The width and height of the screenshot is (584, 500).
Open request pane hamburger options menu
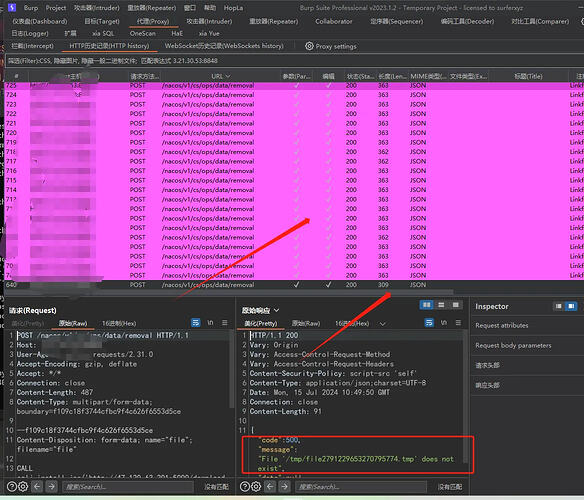(225, 323)
